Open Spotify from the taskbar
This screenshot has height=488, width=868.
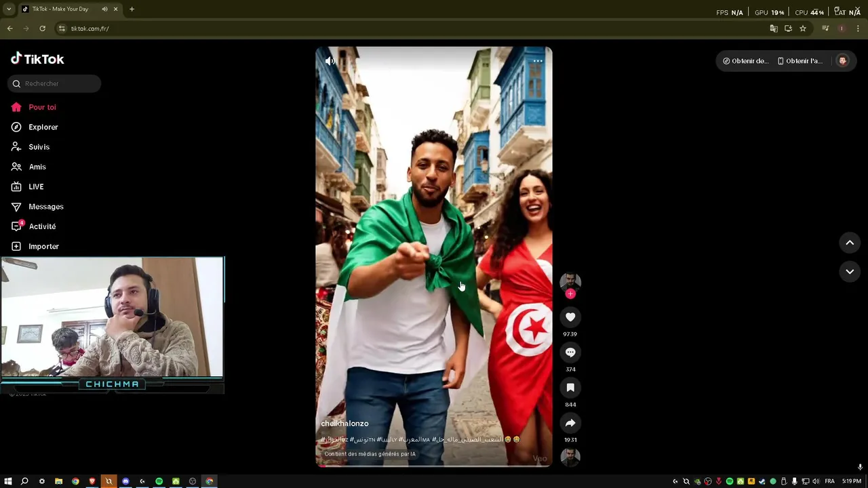pos(159,481)
